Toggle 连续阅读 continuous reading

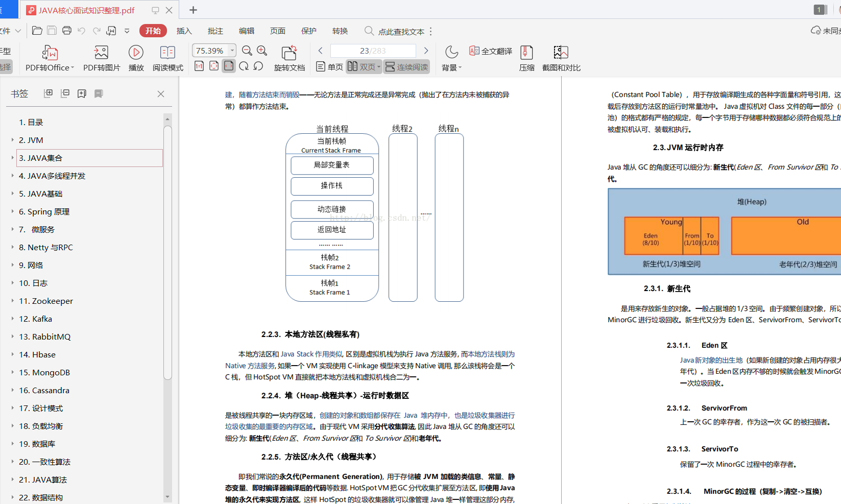406,67
